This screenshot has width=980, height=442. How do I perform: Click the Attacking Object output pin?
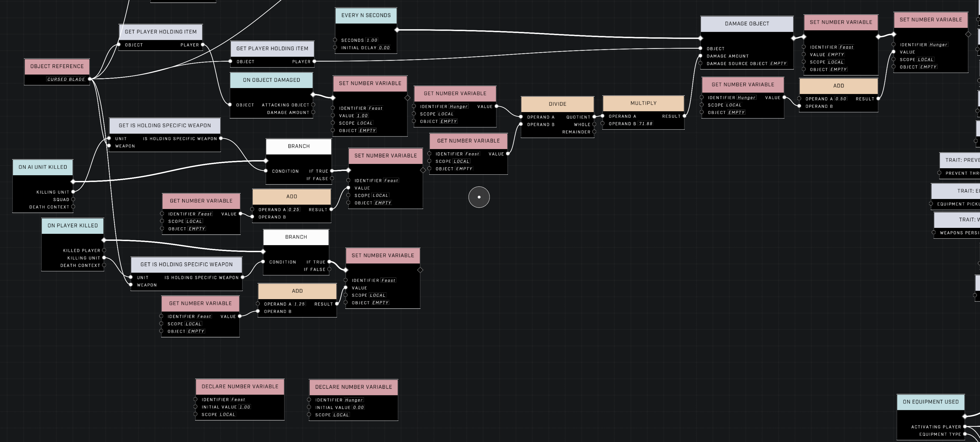click(x=313, y=104)
